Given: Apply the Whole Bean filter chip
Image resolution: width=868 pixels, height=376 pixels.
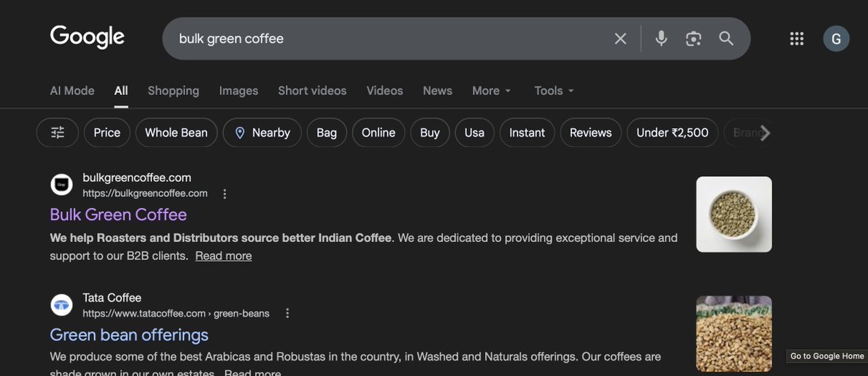Looking at the screenshot, I should point(176,133).
